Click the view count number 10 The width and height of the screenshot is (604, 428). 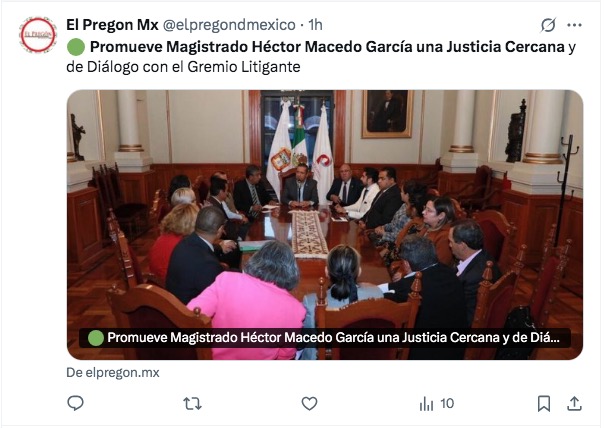click(x=447, y=403)
